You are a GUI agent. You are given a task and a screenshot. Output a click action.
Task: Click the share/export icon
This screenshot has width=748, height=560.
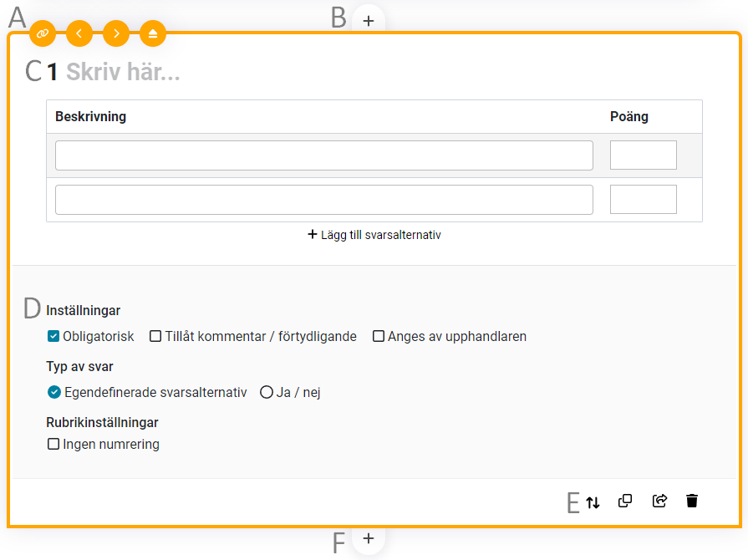click(x=659, y=501)
